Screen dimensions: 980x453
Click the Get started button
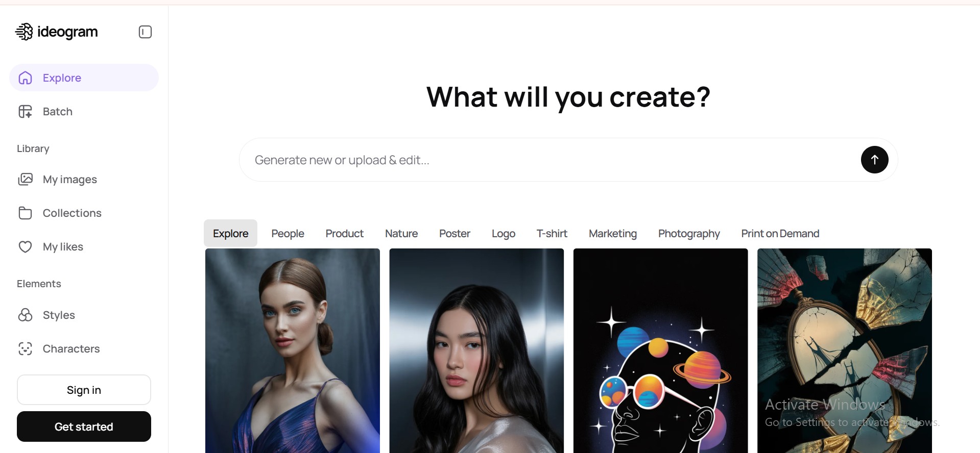click(x=84, y=426)
